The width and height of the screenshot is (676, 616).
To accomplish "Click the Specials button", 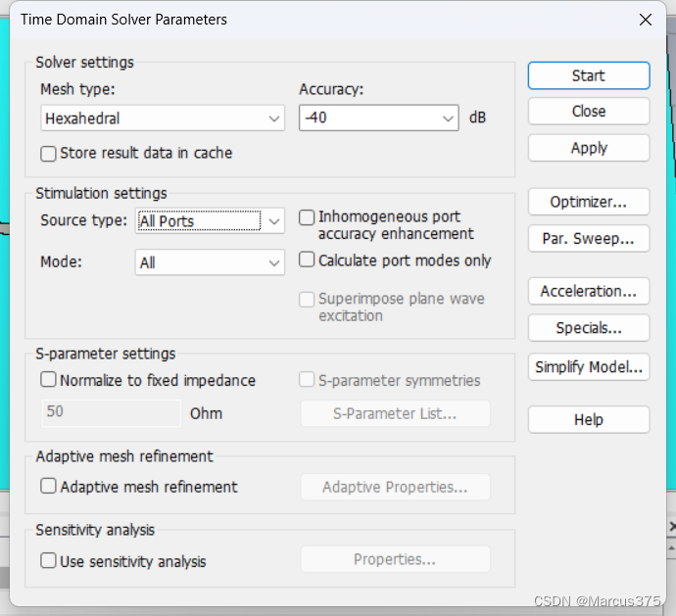I will click(588, 327).
